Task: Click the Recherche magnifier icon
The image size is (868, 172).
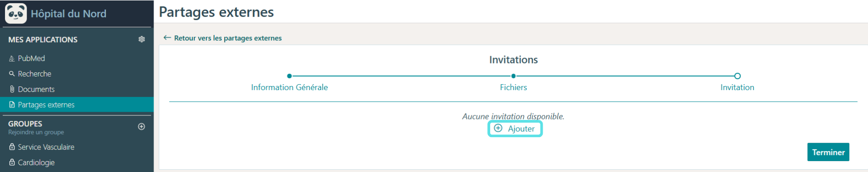Action: pos(12,73)
